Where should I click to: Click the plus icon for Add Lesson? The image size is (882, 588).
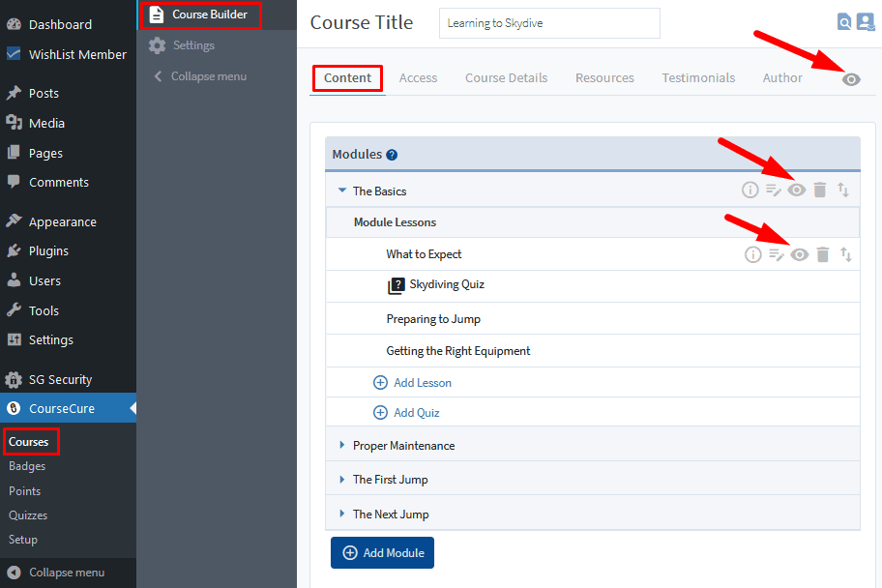click(x=380, y=383)
